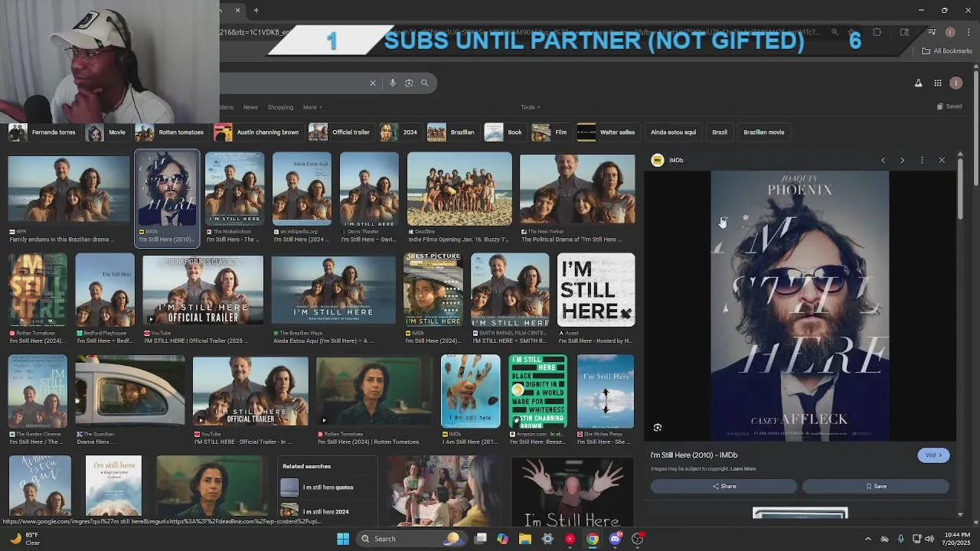Open Copilot icon on taskbar
This screenshot has width=980, height=551.
click(502, 539)
